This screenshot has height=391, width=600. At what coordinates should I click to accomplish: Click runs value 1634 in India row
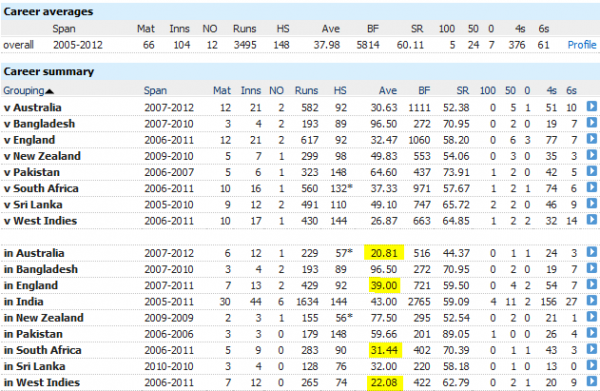point(307,302)
